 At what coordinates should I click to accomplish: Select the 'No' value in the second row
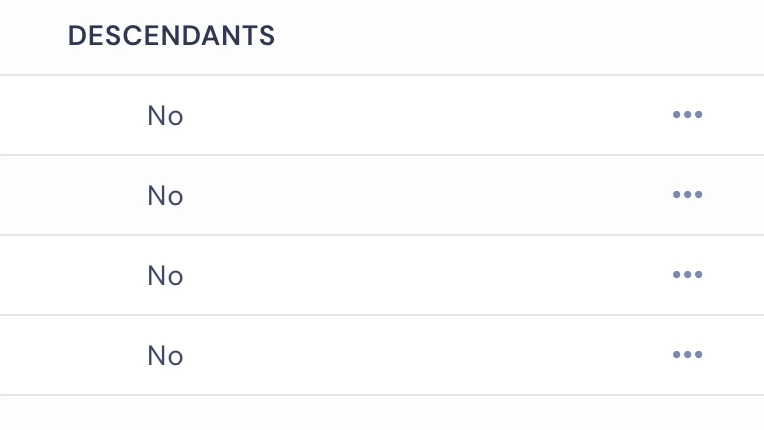pyautogui.click(x=165, y=196)
